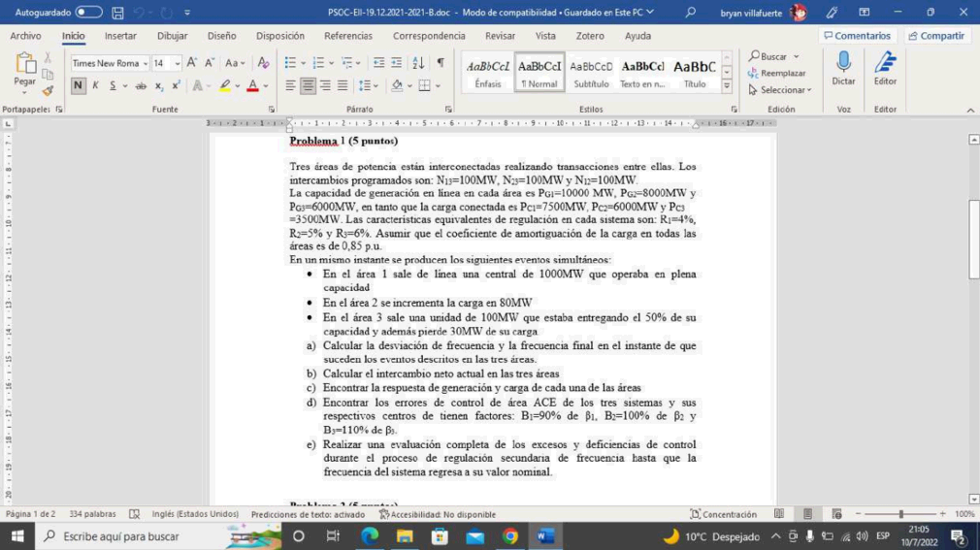Toggle Underline (S) formatting

pos(113,85)
